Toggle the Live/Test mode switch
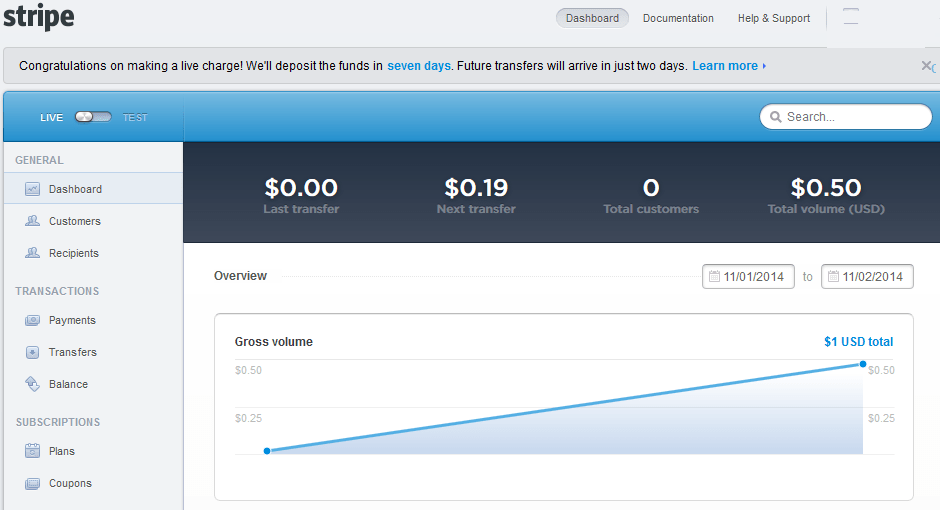940x510 pixels. pyautogui.click(x=93, y=117)
